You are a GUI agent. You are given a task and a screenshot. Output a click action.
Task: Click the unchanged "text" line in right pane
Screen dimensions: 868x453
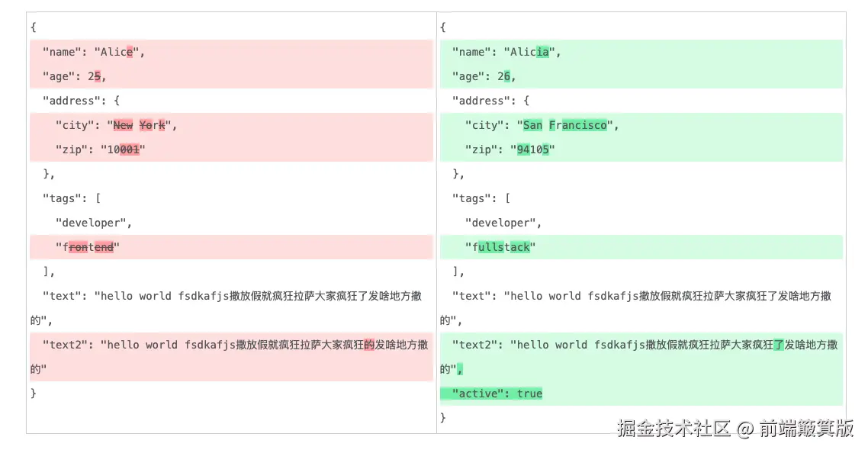641,296
